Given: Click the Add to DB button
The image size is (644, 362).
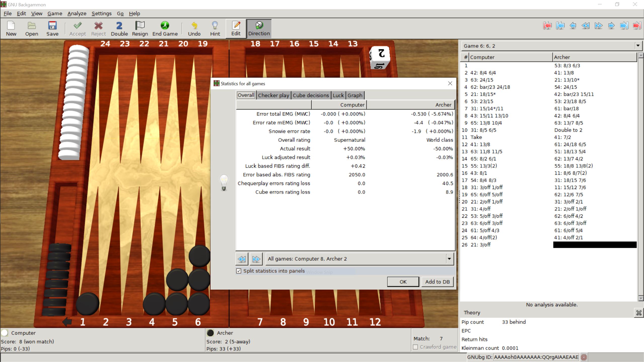Looking at the screenshot, I should click(437, 282).
